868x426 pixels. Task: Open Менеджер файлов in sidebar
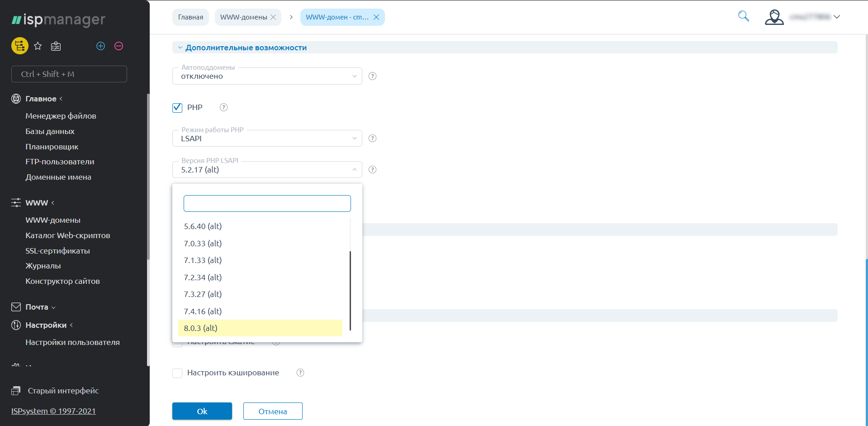(61, 116)
